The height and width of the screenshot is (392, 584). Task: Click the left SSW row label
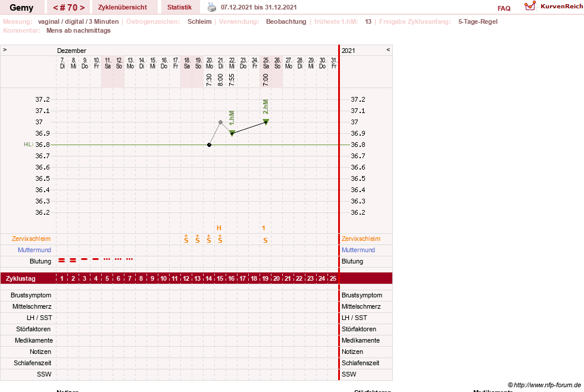tap(44, 374)
